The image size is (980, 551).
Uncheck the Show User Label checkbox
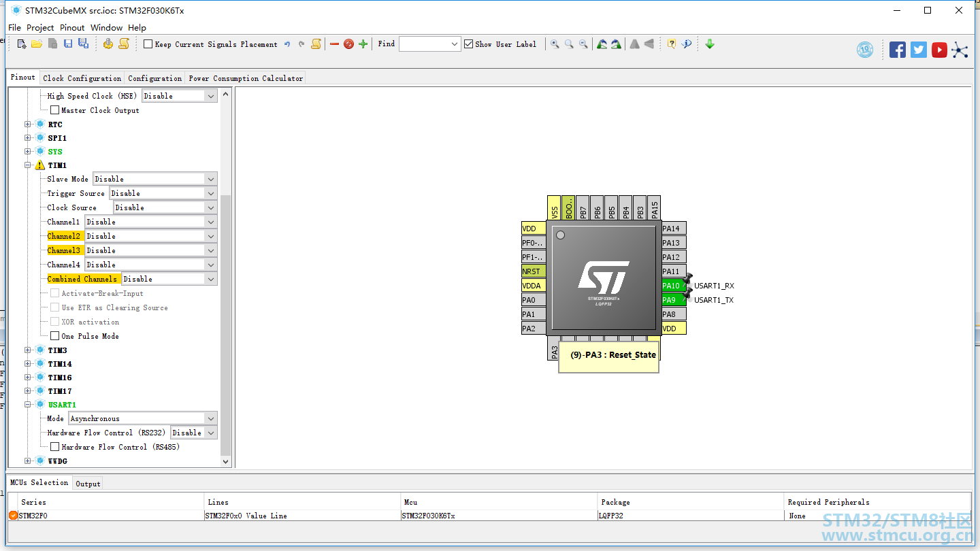(468, 44)
